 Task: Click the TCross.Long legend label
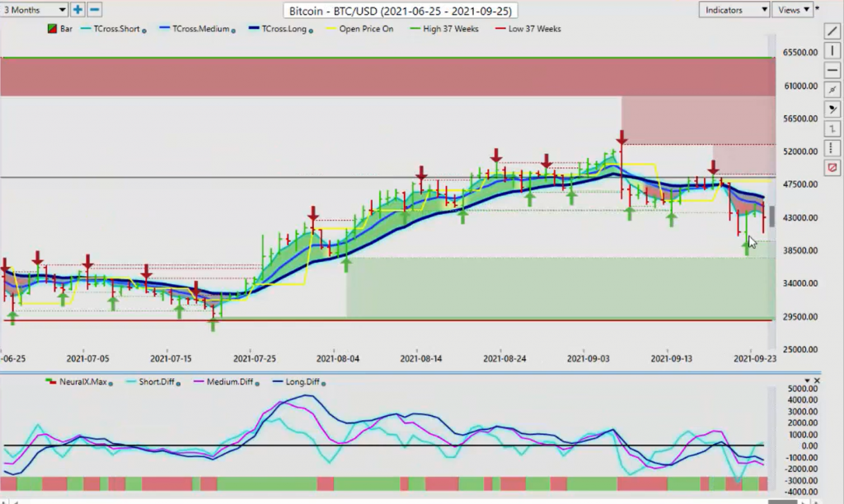[x=284, y=29]
